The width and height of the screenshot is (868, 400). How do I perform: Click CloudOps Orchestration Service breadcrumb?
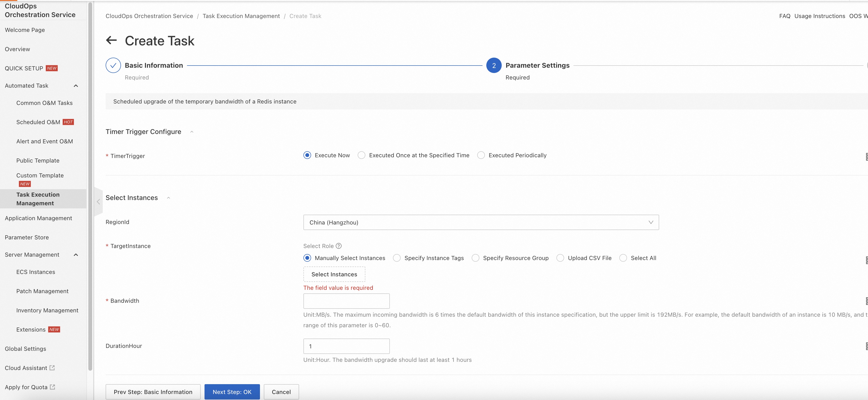pos(149,16)
